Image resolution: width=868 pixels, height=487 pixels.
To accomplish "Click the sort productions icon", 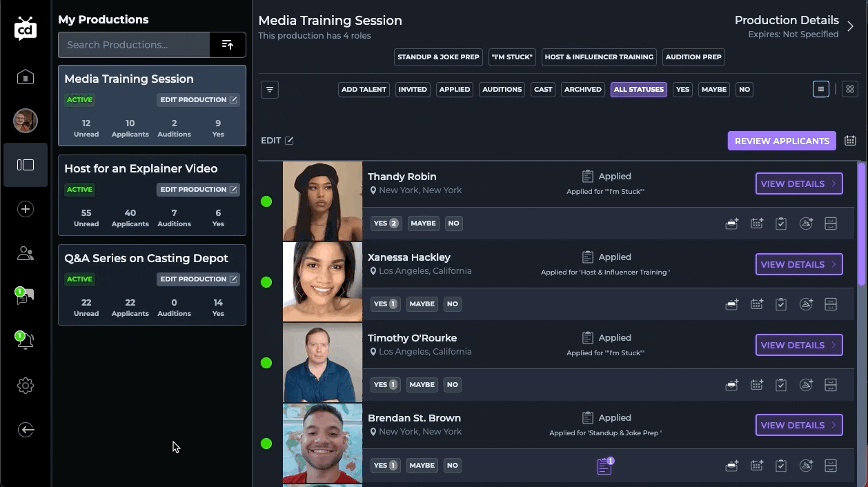I will (x=228, y=45).
